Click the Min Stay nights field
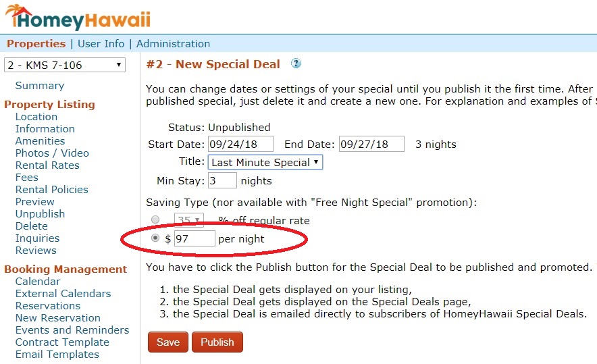 [x=222, y=180]
